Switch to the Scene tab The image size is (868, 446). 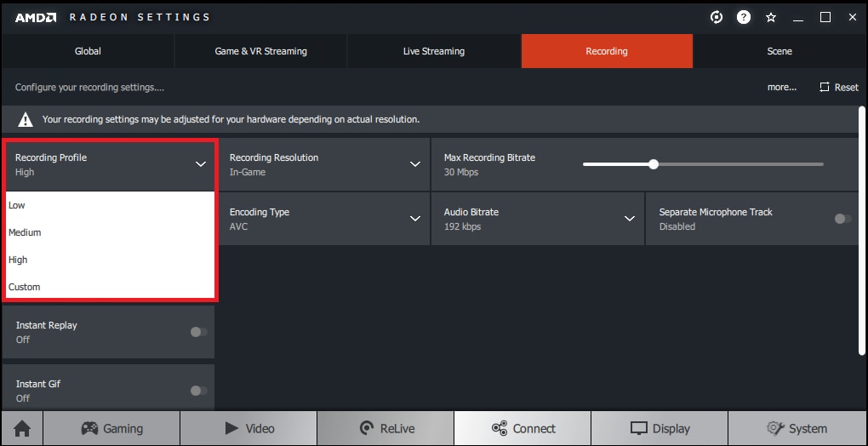pyautogui.click(x=779, y=51)
